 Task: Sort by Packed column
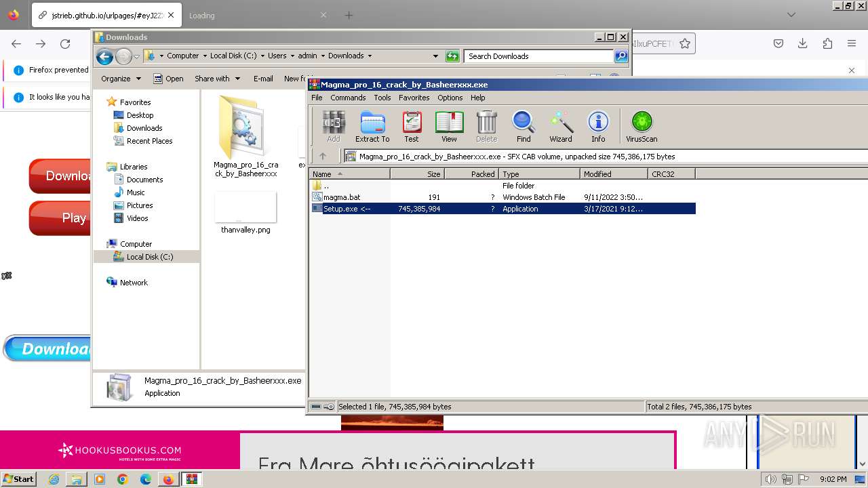coord(471,174)
